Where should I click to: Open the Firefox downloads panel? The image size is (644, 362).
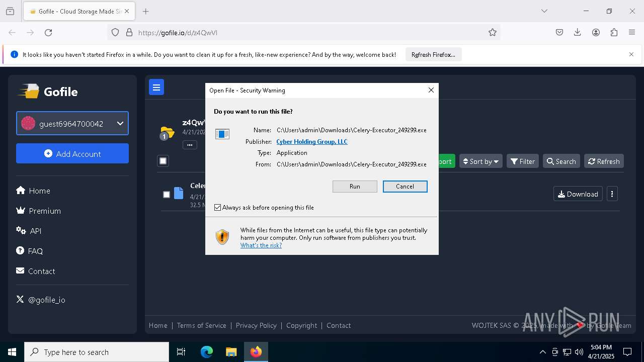578,33
